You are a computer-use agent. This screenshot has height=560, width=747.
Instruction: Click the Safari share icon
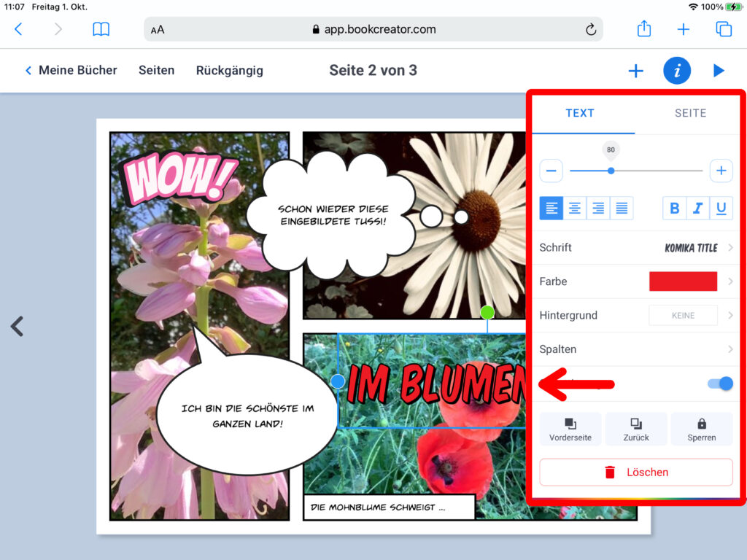[x=643, y=29]
